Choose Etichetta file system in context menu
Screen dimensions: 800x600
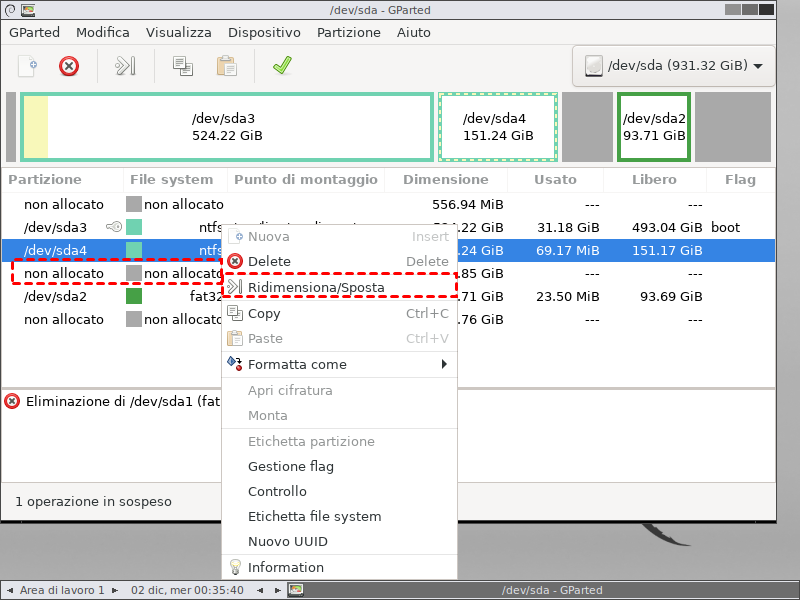pyautogui.click(x=339, y=516)
